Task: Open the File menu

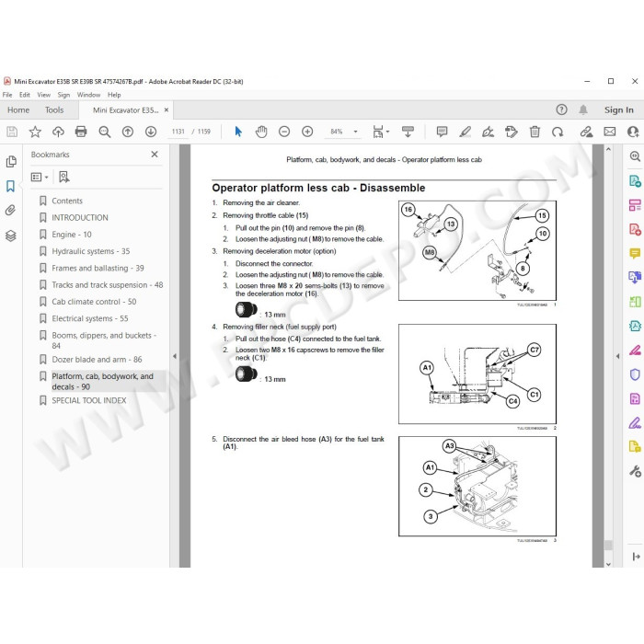Action: 7,95
